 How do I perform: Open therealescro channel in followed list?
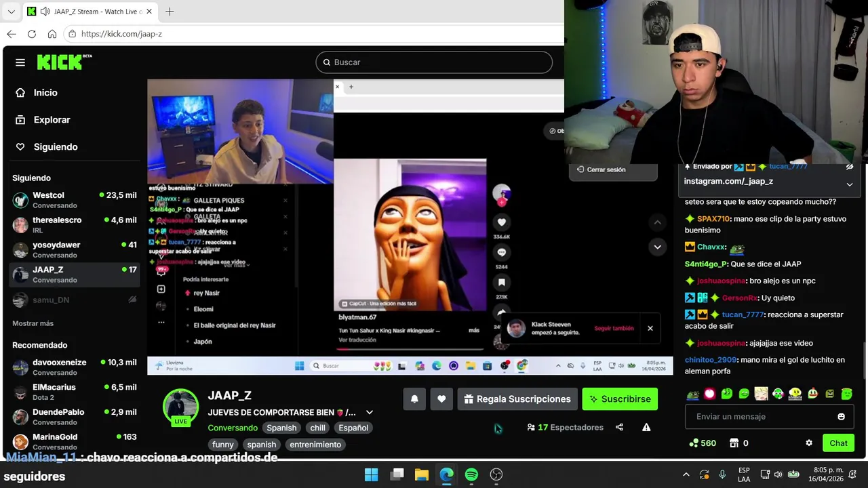click(x=75, y=224)
